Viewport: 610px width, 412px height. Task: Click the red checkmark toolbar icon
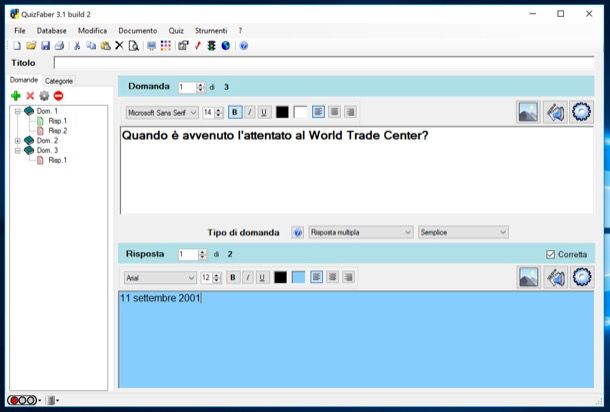tap(198, 46)
